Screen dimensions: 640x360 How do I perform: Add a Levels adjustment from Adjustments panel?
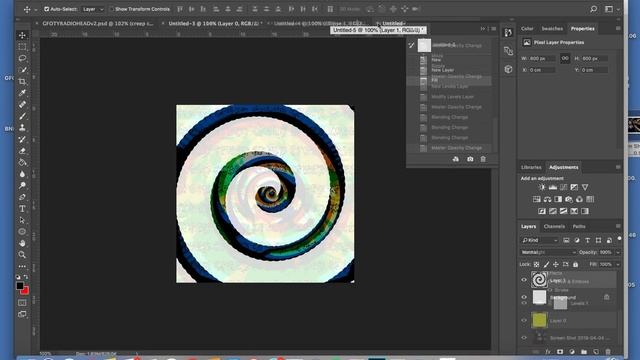click(x=553, y=187)
